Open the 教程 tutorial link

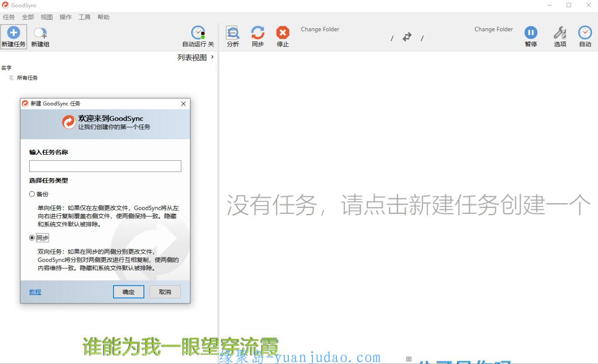(35, 292)
